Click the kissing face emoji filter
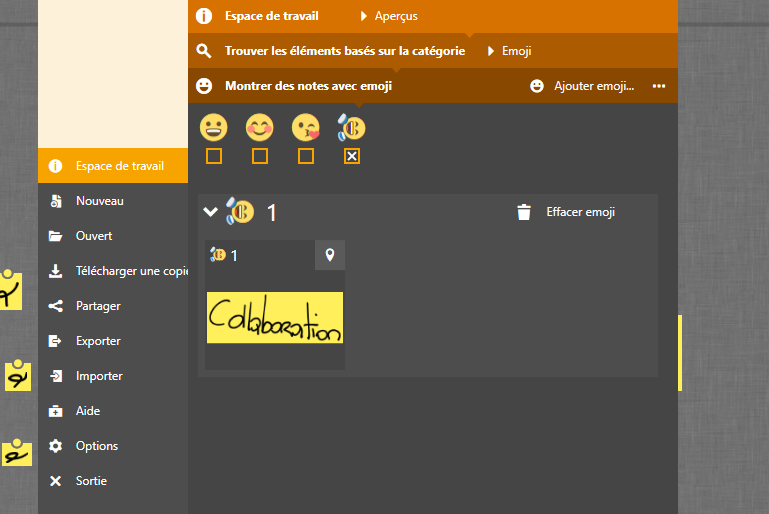This screenshot has width=769, height=514. click(305, 128)
